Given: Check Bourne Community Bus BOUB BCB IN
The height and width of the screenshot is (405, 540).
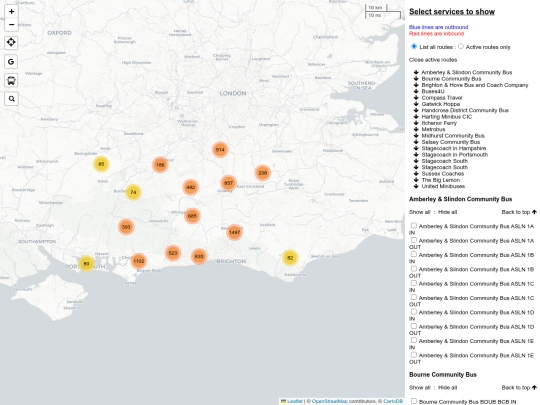Looking at the screenshot, I should tap(414, 401).
